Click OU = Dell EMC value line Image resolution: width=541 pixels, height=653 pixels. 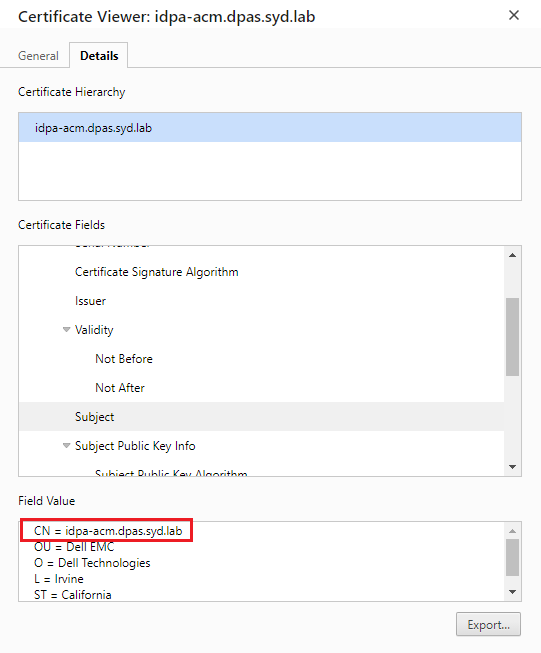pyautogui.click(x=74, y=546)
